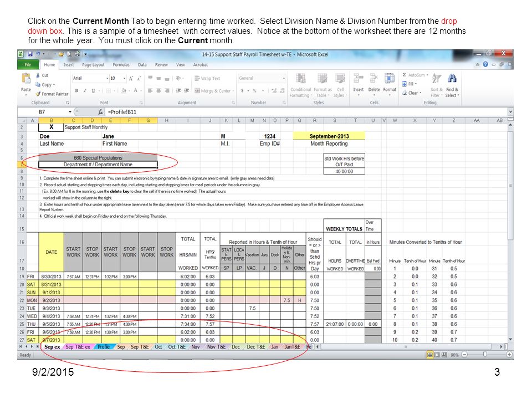Screen dimensions: 532x399
Task: Switch to the Formulas ribbon tab
Action: tap(121, 64)
